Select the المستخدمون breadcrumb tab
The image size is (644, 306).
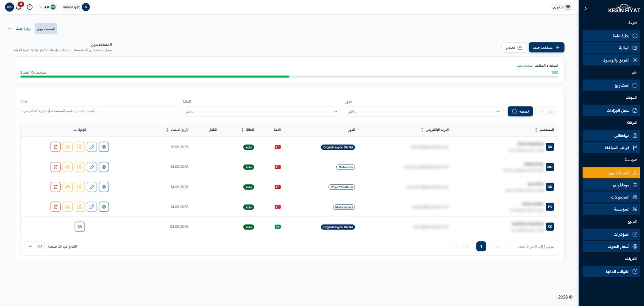click(46, 29)
